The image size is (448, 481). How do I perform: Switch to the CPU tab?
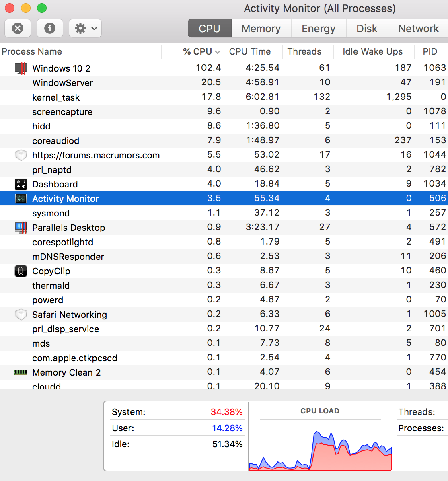(210, 28)
